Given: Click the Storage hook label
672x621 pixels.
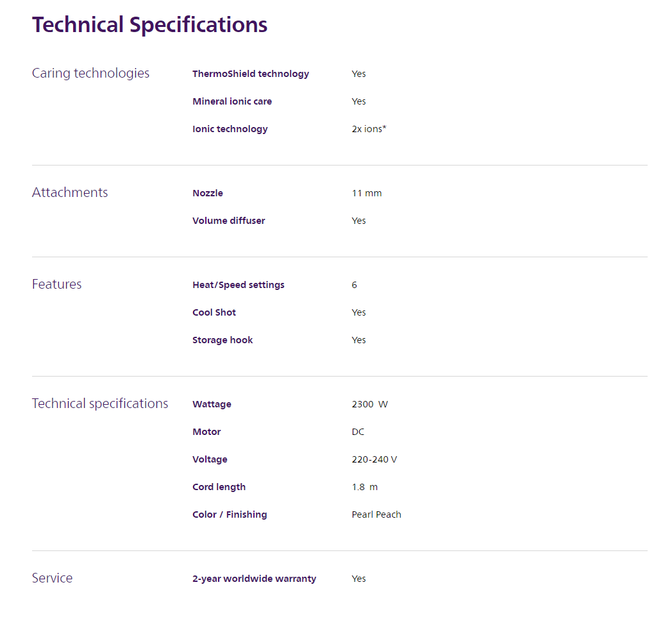Looking at the screenshot, I should (x=222, y=340).
